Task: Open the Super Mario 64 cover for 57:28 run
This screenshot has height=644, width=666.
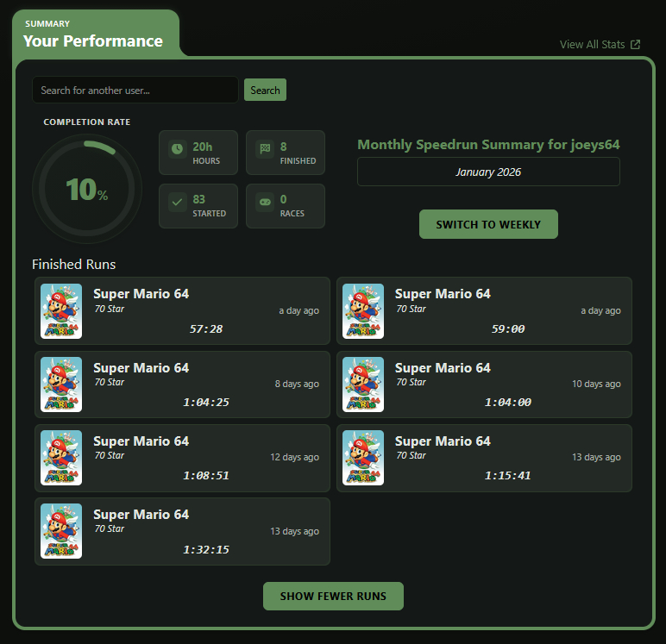Action: [61, 310]
